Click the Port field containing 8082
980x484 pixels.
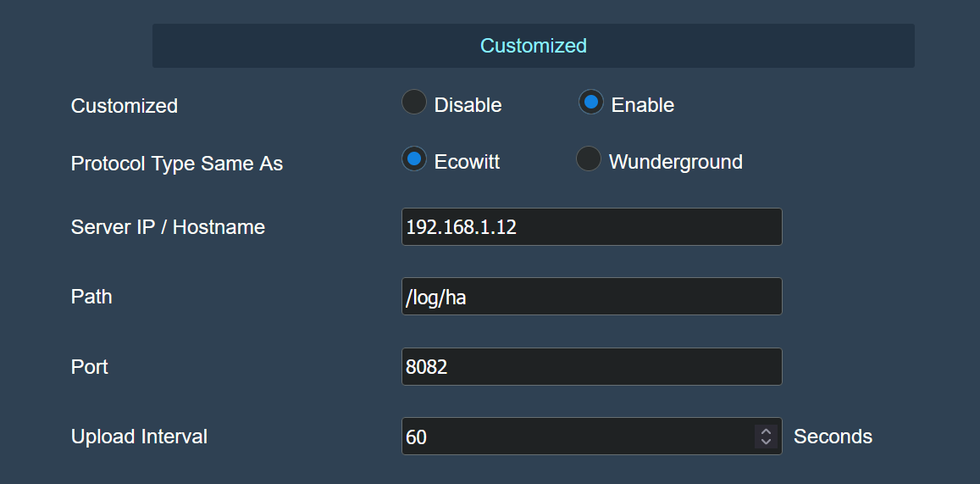coord(591,366)
